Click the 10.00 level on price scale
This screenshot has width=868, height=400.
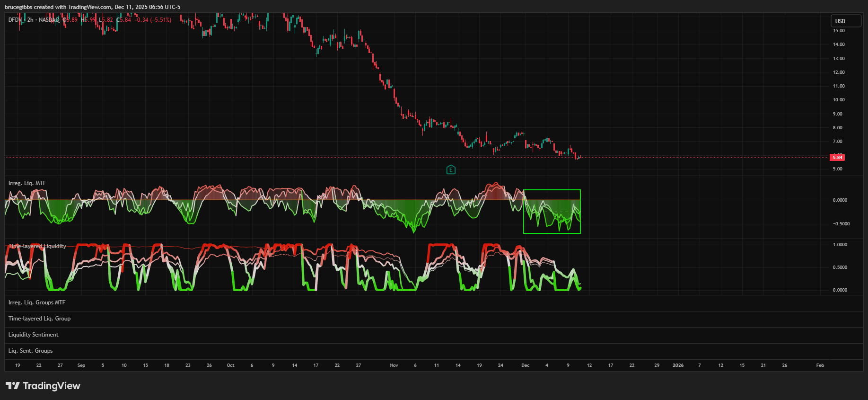point(839,100)
